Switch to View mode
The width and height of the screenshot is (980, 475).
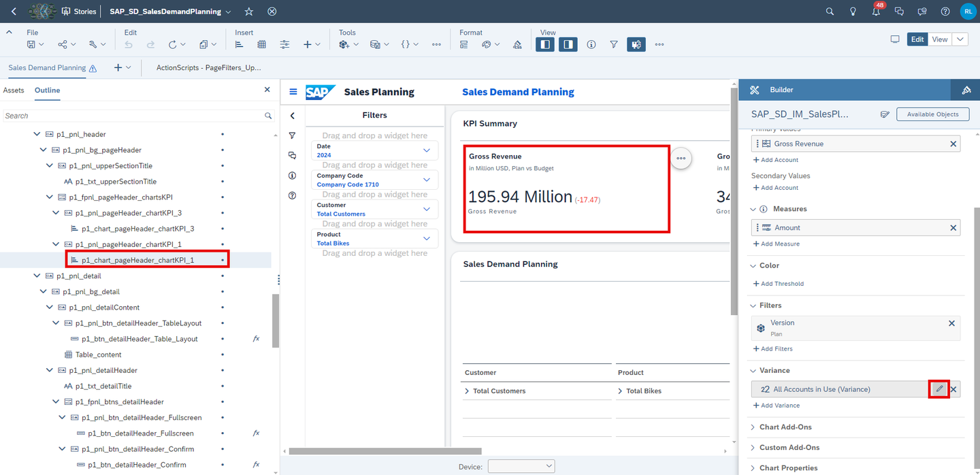[940, 39]
